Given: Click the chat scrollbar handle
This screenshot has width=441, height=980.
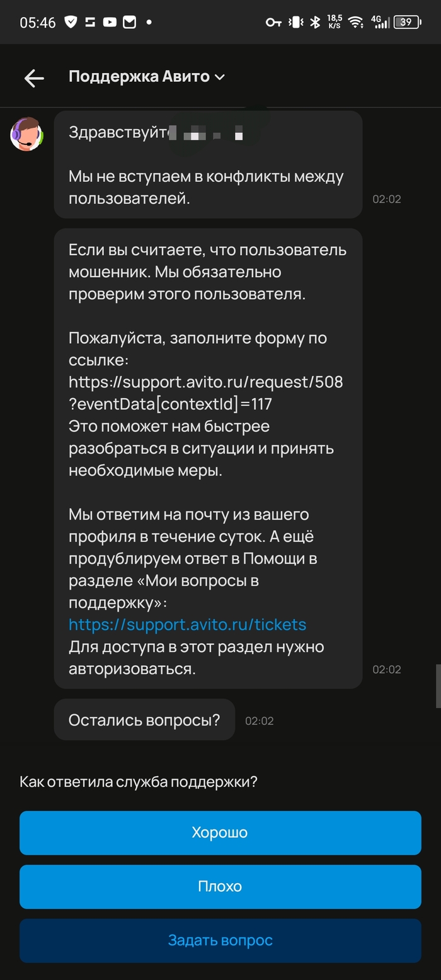Looking at the screenshot, I should point(438,687).
